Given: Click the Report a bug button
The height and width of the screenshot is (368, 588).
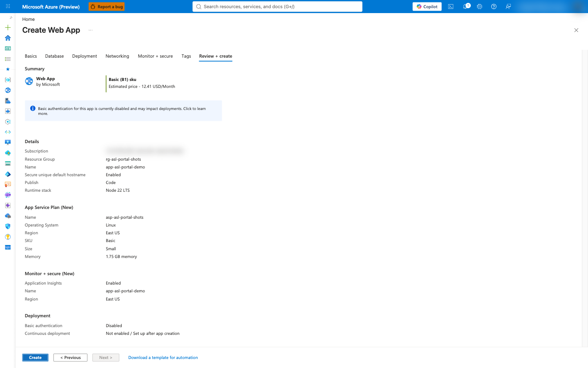Looking at the screenshot, I should point(107,7).
